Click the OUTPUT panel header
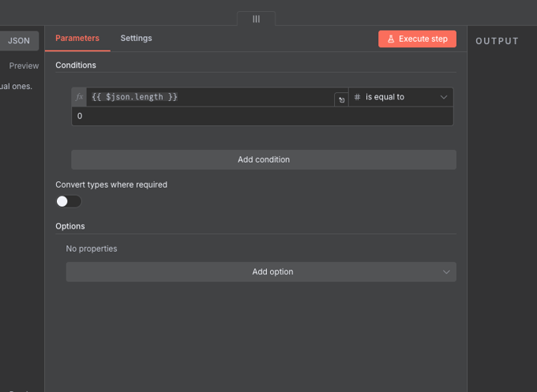The image size is (537, 392). click(x=497, y=41)
